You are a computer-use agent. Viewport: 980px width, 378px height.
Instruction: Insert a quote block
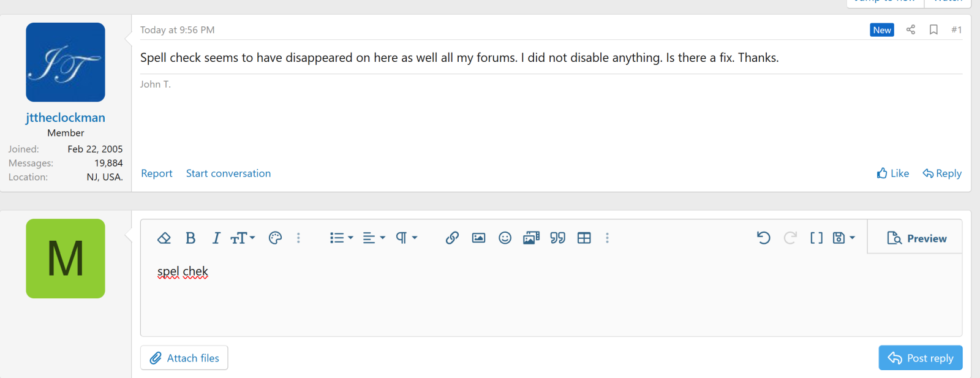[557, 238]
